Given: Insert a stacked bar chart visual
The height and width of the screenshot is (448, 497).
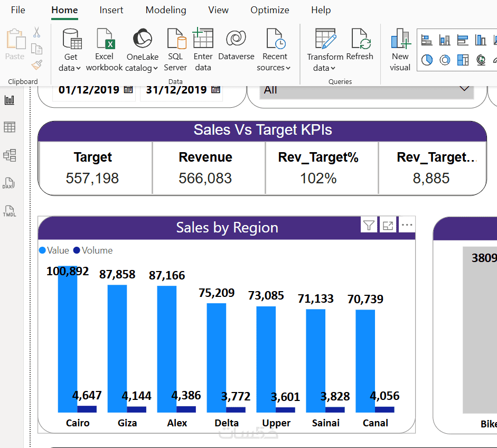Looking at the screenshot, I should [x=427, y=40].
